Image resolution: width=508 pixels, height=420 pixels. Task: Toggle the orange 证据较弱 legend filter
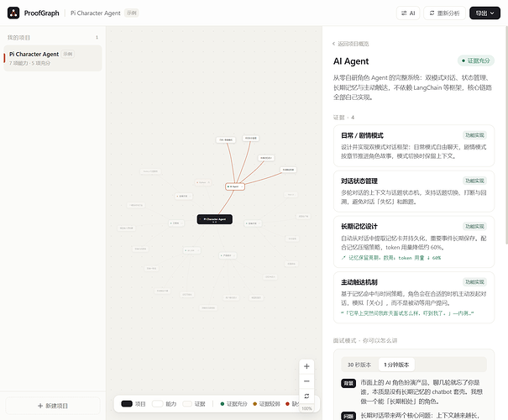(266, 404)
